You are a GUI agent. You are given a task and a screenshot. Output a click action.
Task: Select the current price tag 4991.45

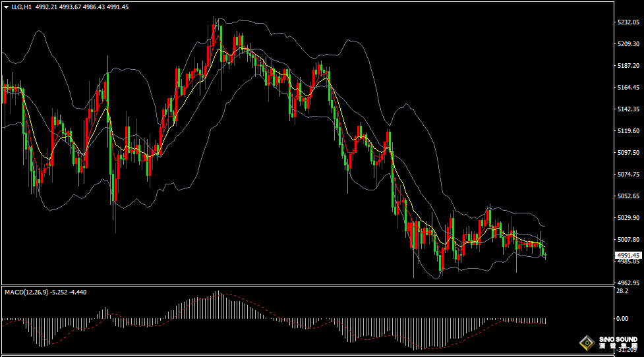pos(627,255)
